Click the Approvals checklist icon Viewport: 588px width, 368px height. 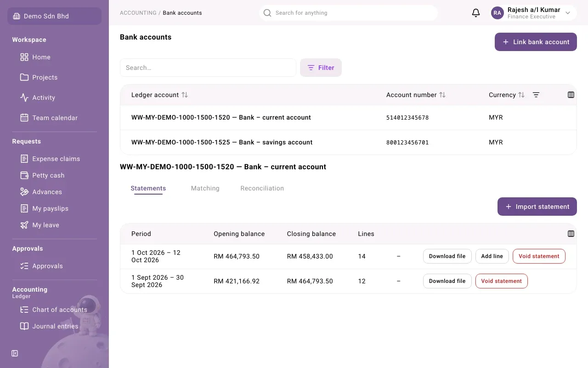(24, 266)
